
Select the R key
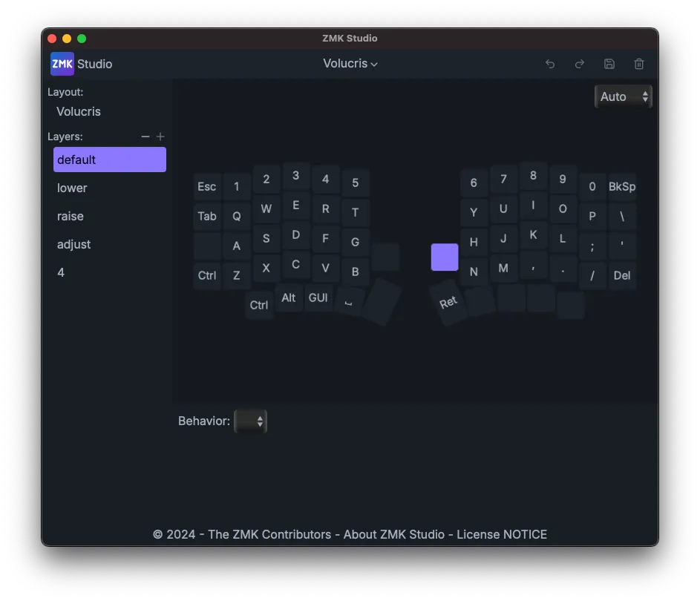pyautogui.click(x=325, y=208)
